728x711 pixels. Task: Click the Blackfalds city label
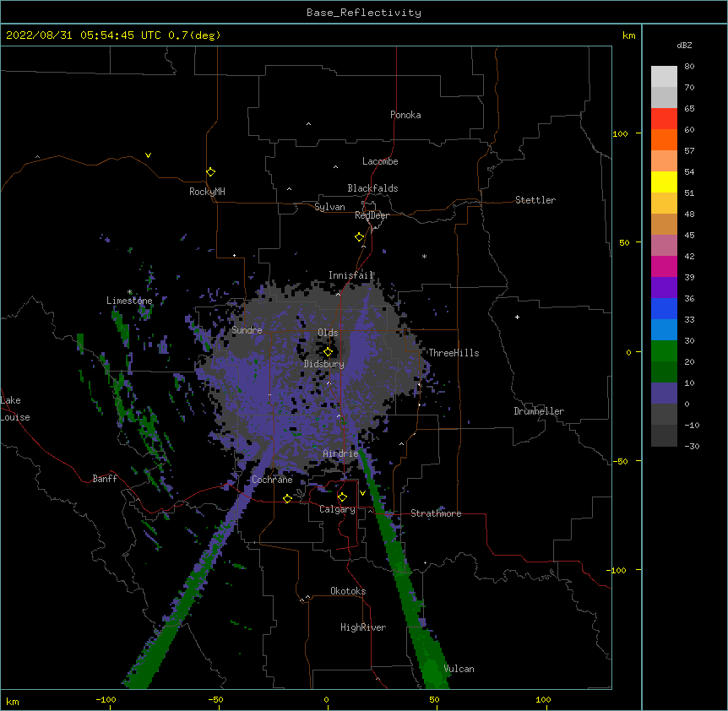(x=372, y=188)
